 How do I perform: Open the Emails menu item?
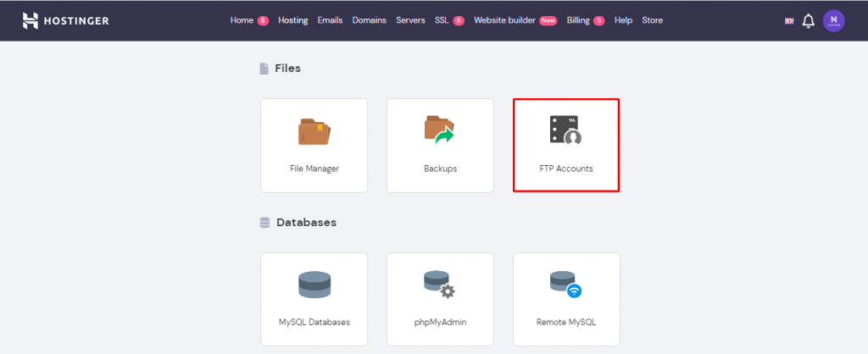point(330,20)
